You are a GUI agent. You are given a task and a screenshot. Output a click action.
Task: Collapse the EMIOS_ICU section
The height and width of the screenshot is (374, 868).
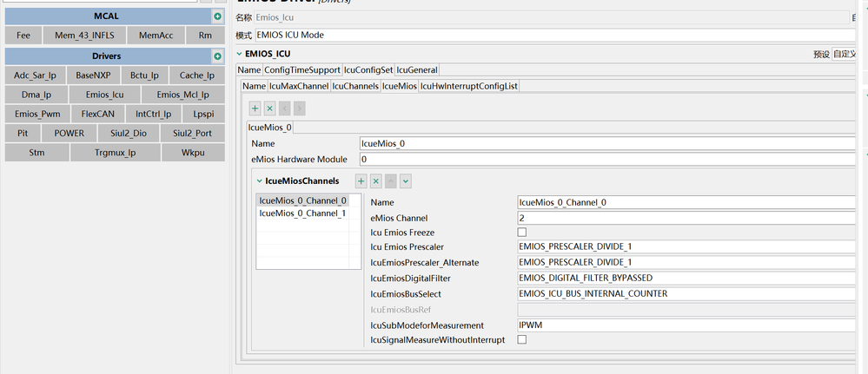(x=239, y=54)
